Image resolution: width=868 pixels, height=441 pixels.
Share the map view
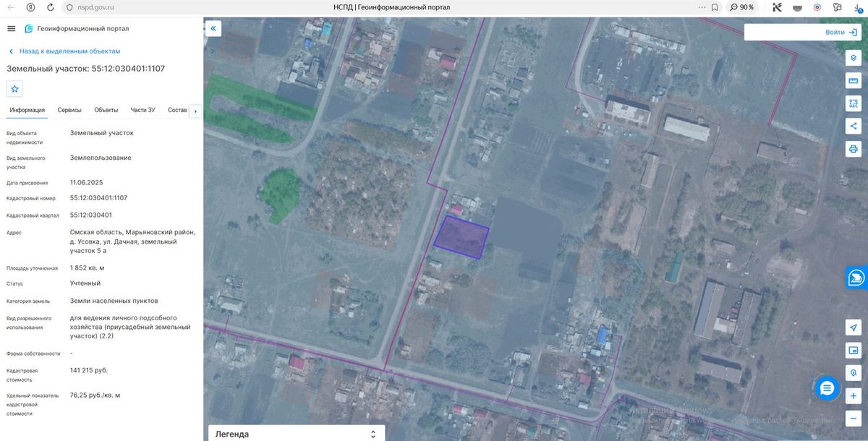pos(853,126)
